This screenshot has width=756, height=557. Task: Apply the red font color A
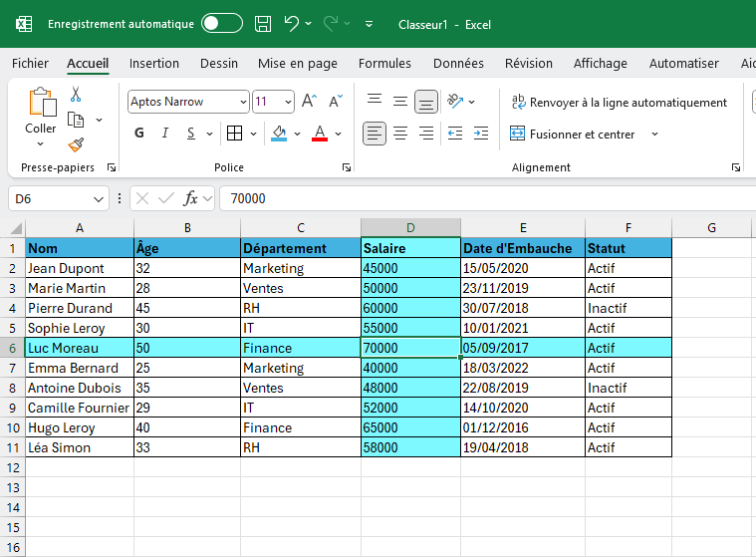[320, 134]
